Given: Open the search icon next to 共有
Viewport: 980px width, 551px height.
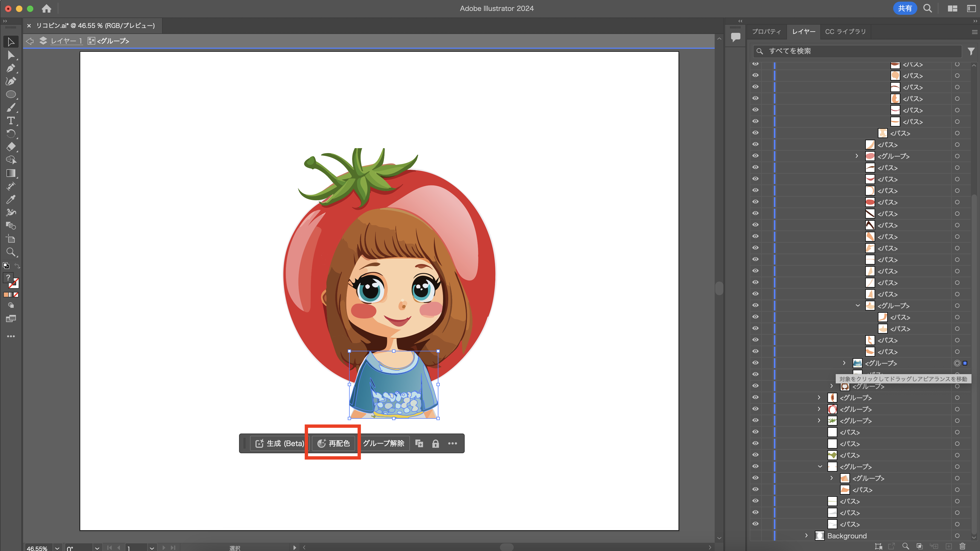Looking at the screenshot, I should [927, 8].
